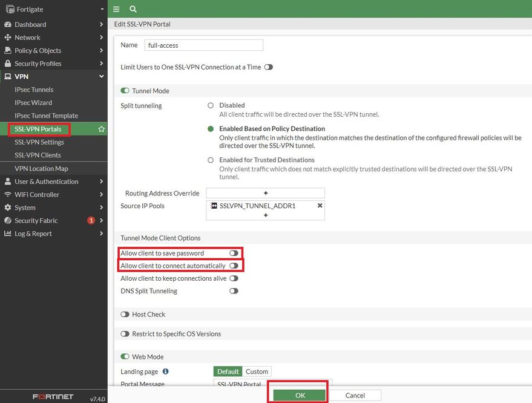Remove SSLVPN_TUNNEL_ADDR1 with the X icon
The height and width of the screenshot is (403, 532).
(320, 206)
